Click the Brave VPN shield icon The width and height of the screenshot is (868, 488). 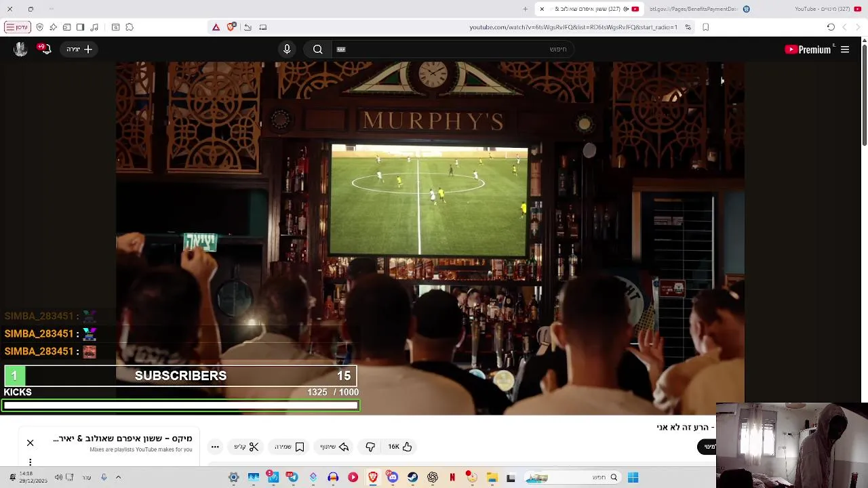pos(39,27)
